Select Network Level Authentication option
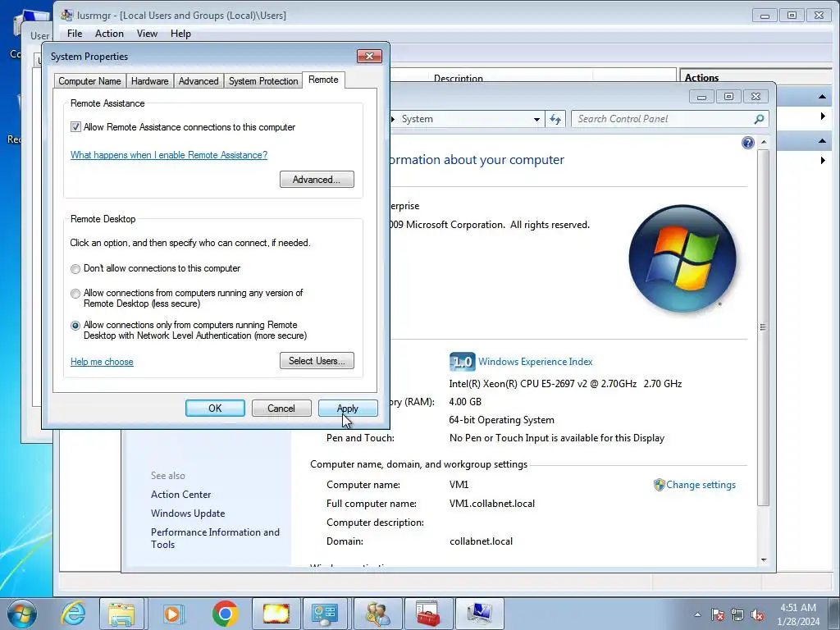 pyautogui.click(x=75, y=326)
